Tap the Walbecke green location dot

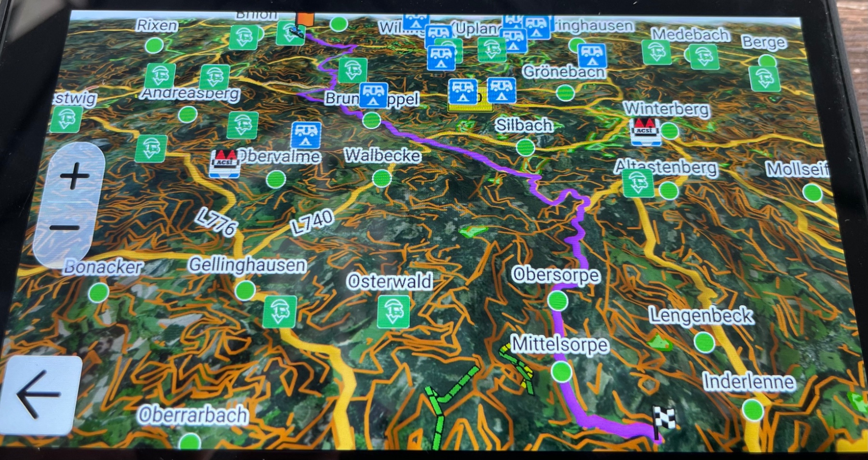[x=381, y=178]
